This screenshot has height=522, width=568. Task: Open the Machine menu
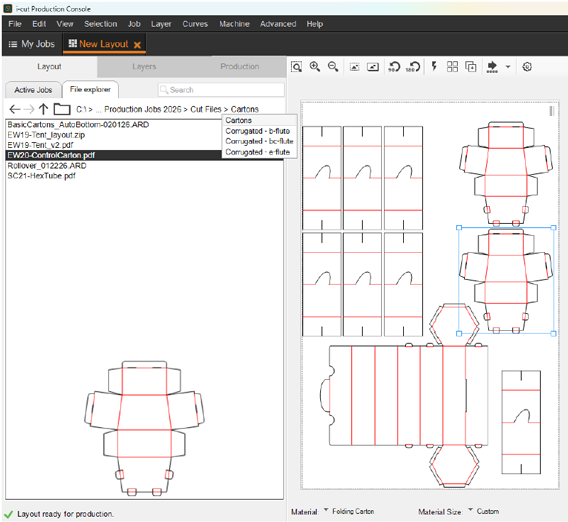pyautogui.click(x=234, y=24)
